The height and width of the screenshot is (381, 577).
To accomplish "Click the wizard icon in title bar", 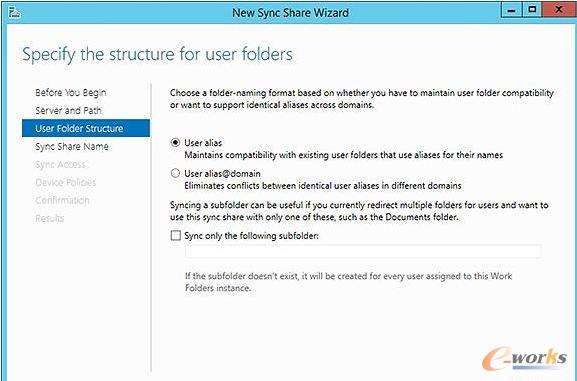I will click(15, 13).
